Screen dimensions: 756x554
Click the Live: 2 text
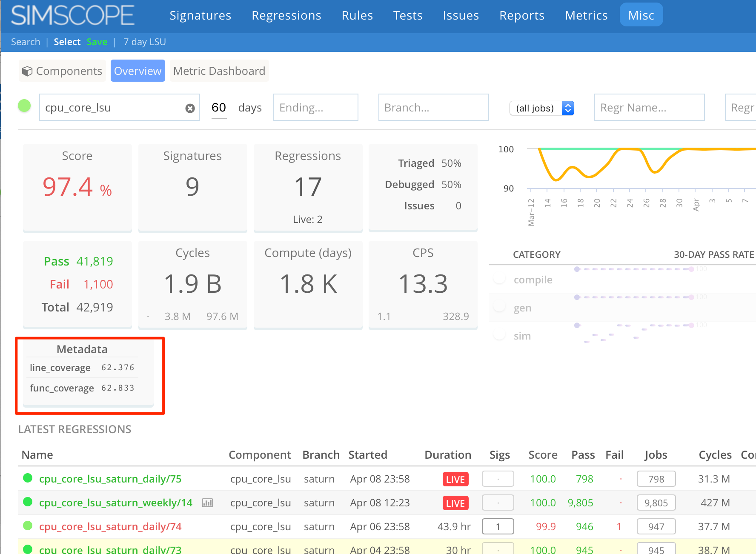(308, 220)
